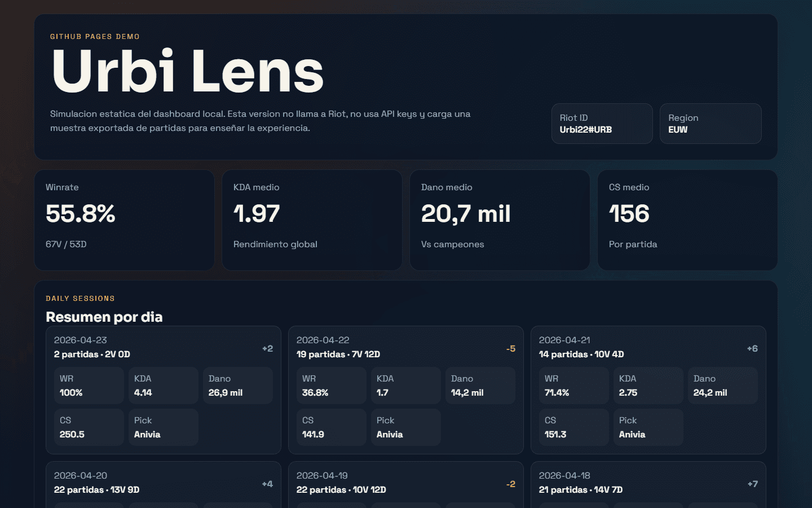Click WR 100% tile in 2026-04-23 card
This screenshot has height=508, width=812.
click(x=89, y=386)
